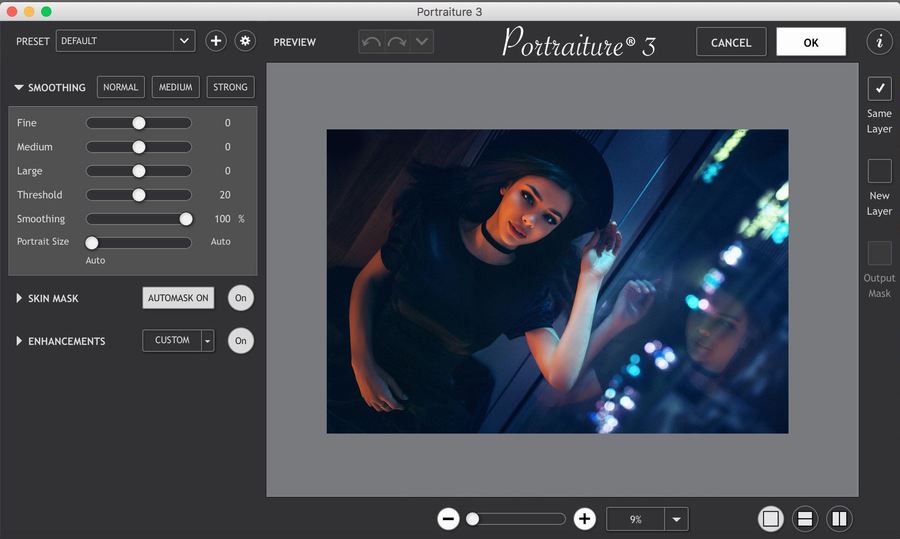
Task: Click the Fine value field
Action: [x=227, y=123]
